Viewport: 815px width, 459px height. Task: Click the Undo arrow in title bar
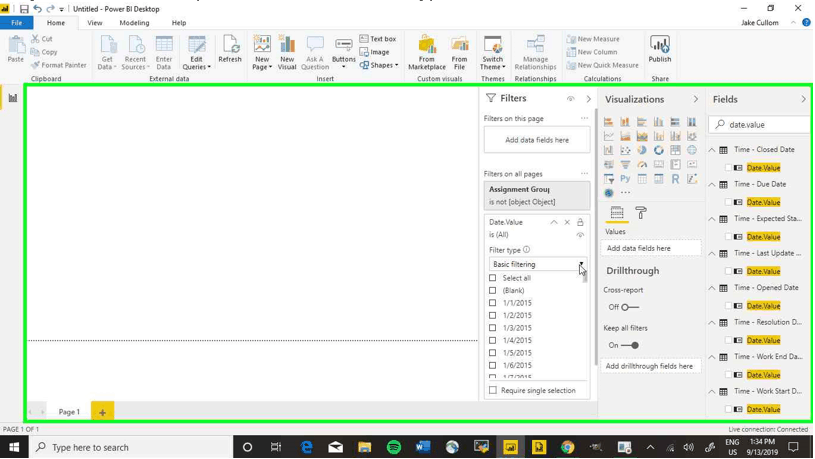(x=37, y=9)
